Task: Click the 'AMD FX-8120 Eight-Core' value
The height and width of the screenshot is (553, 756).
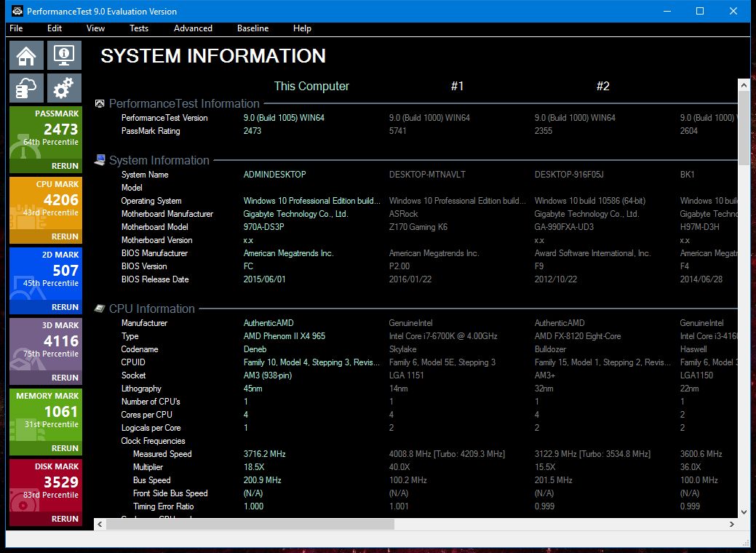Action: tap(578, 336)
